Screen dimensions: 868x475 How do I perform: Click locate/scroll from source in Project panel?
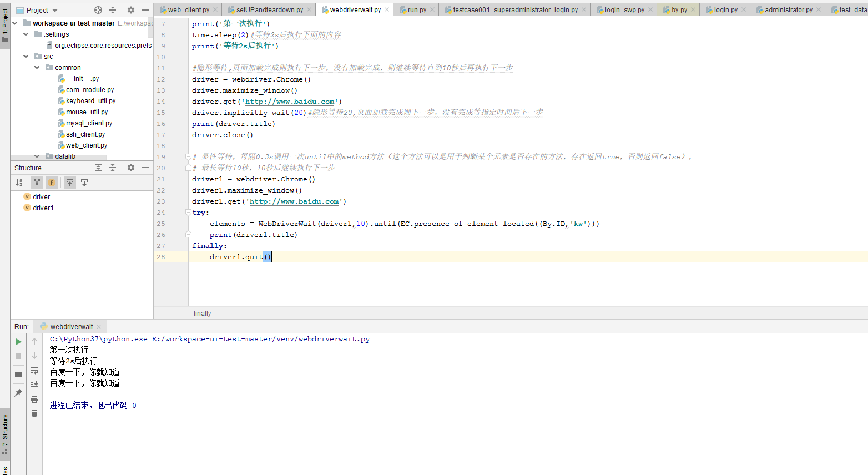pos(98,10)
